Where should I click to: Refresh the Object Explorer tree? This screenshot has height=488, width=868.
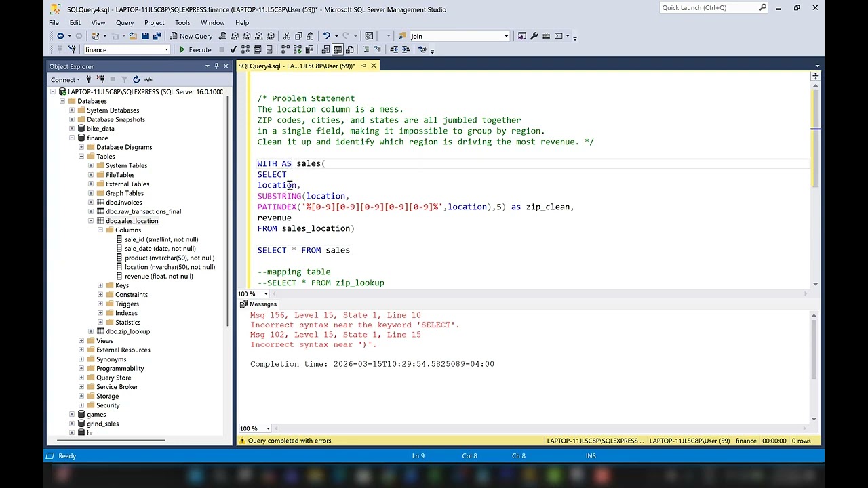(x=136, y=79)
